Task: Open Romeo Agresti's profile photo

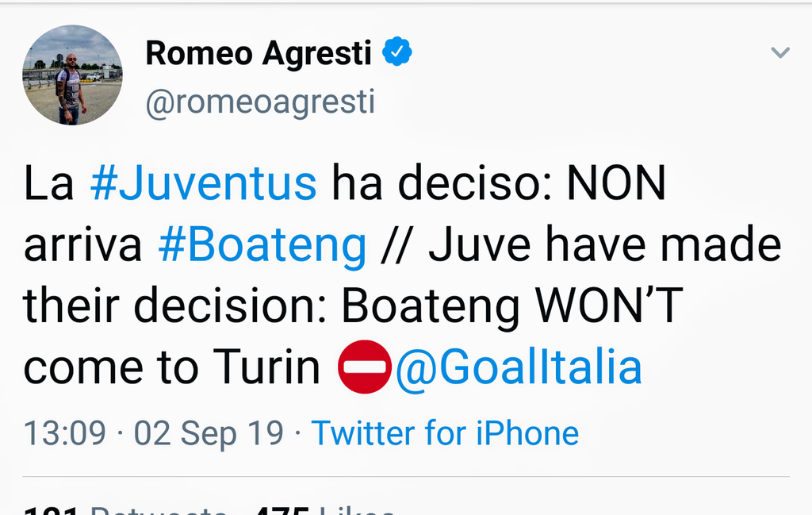Action: click(72, 75)
